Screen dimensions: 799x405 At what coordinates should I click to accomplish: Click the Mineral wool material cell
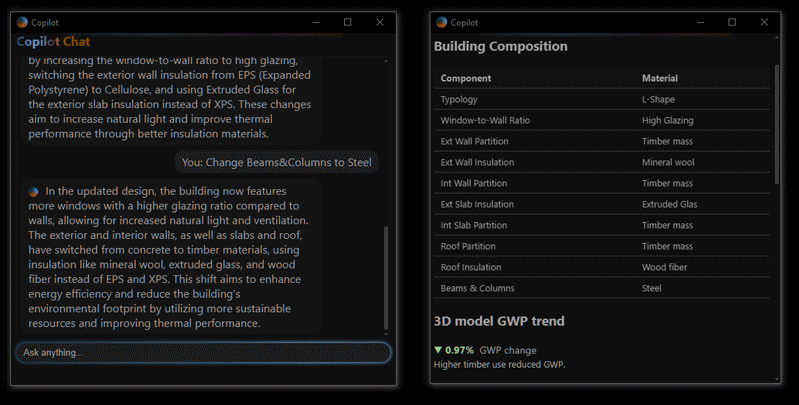click(667, 162)
